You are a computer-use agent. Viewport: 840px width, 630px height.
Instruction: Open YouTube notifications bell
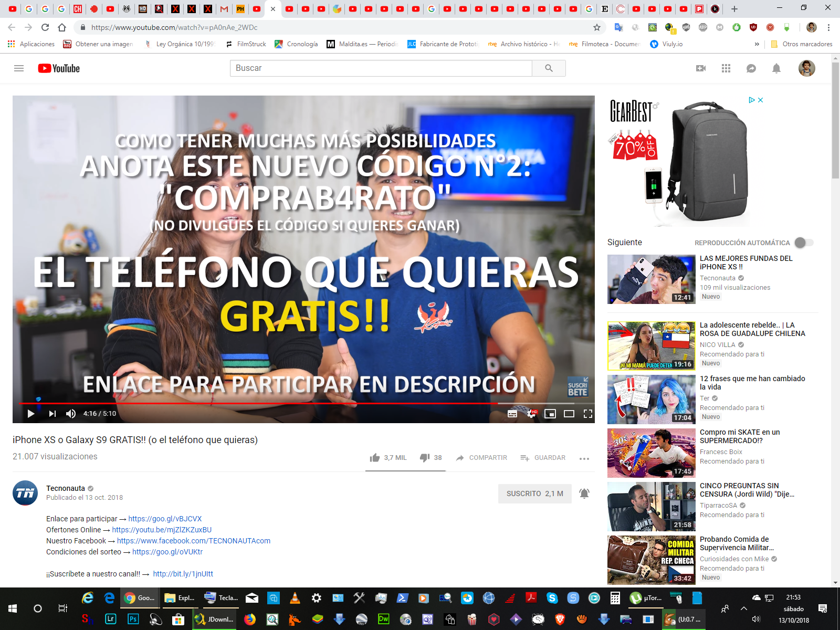[776, 68]
